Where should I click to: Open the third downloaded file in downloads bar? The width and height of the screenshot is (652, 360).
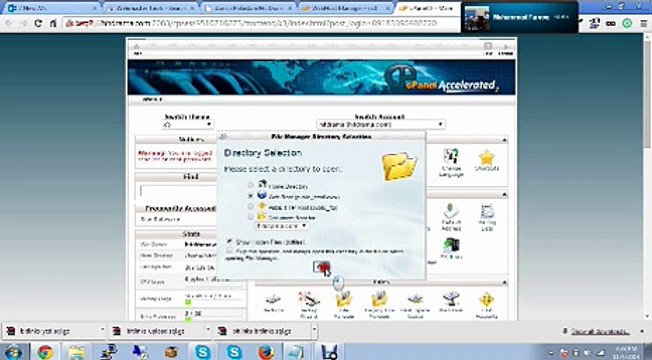(261, 331)
